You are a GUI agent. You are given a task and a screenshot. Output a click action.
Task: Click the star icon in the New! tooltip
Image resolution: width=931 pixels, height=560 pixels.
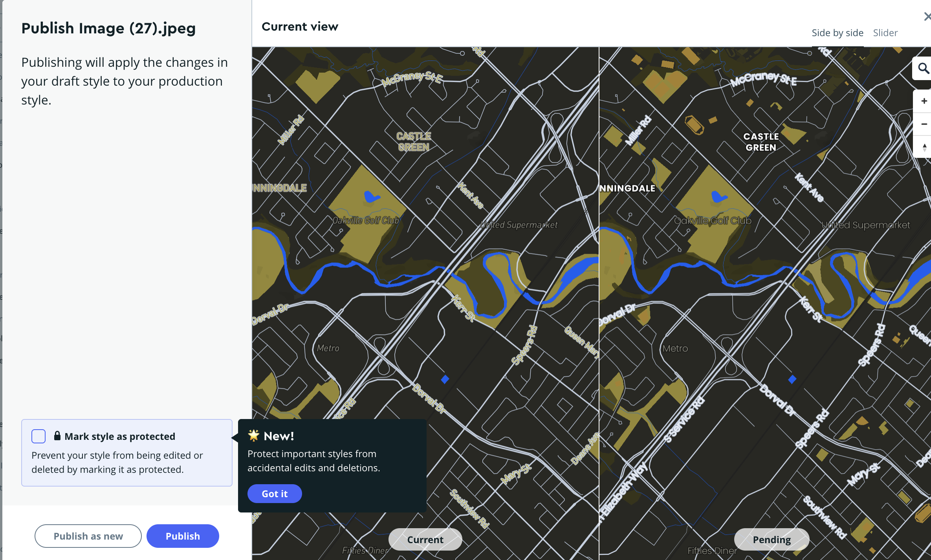click(253, 435)
